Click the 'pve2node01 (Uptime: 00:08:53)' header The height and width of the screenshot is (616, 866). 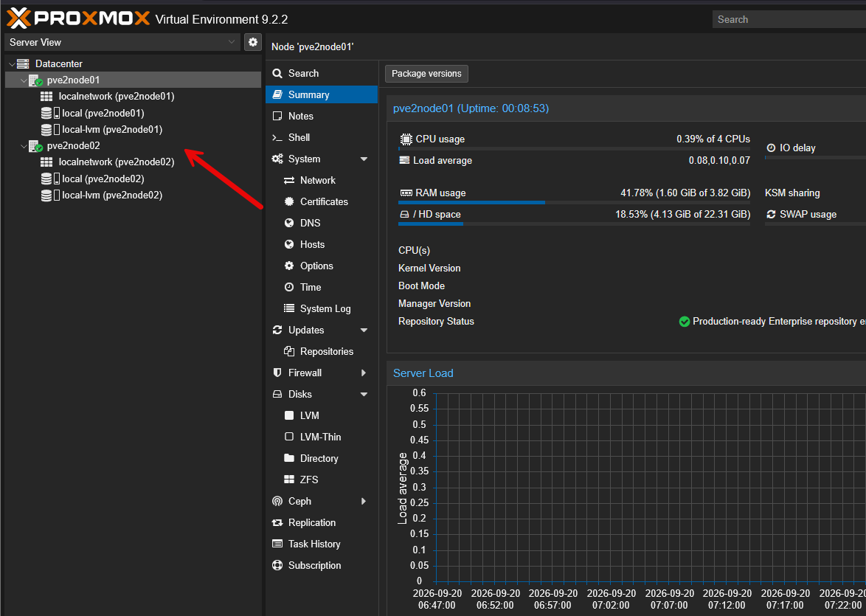tap(471, 108)
